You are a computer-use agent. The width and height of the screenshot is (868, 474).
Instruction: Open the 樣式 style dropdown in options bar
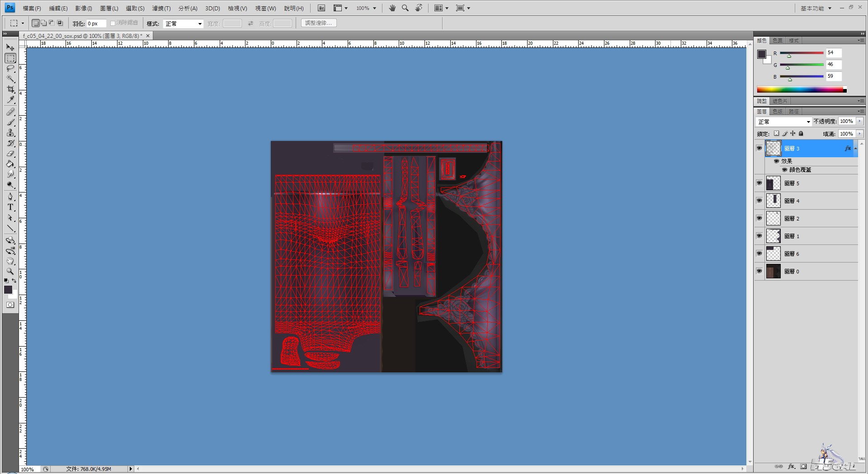(x=183, y=23)
